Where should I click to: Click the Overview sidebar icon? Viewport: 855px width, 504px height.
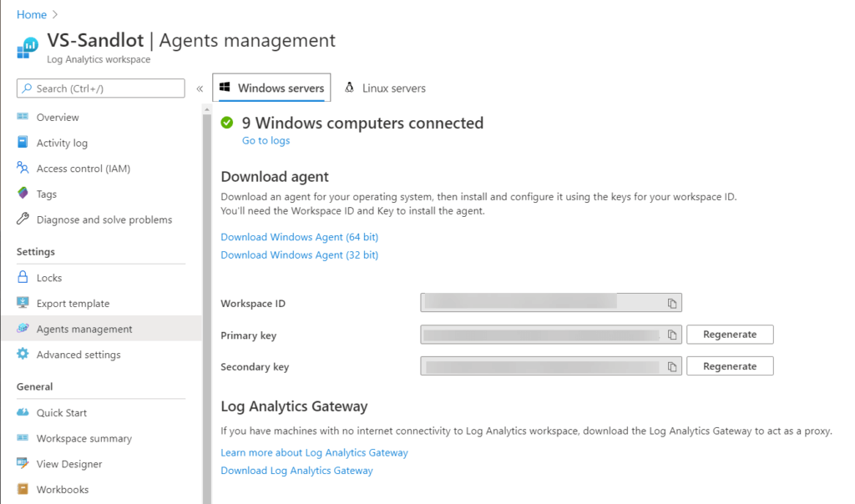(x=23, y=117)
